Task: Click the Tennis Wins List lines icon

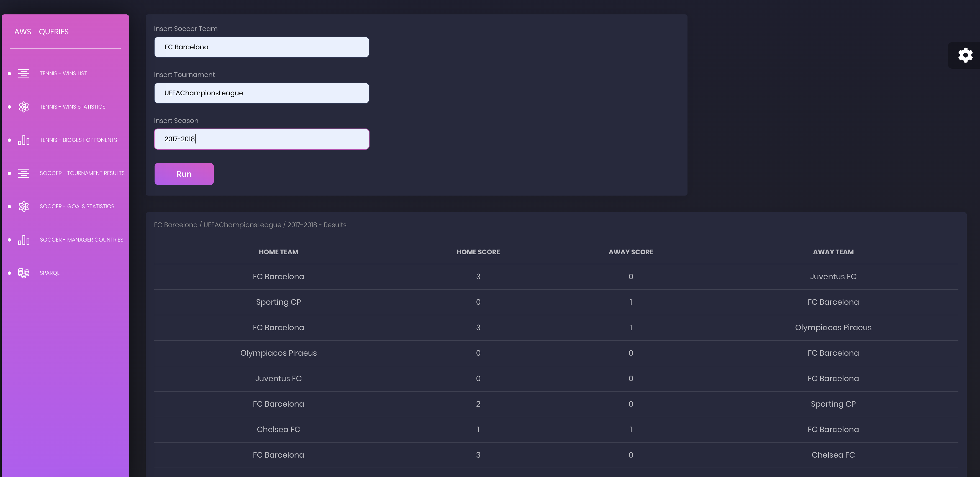Action: coord(24,73)
